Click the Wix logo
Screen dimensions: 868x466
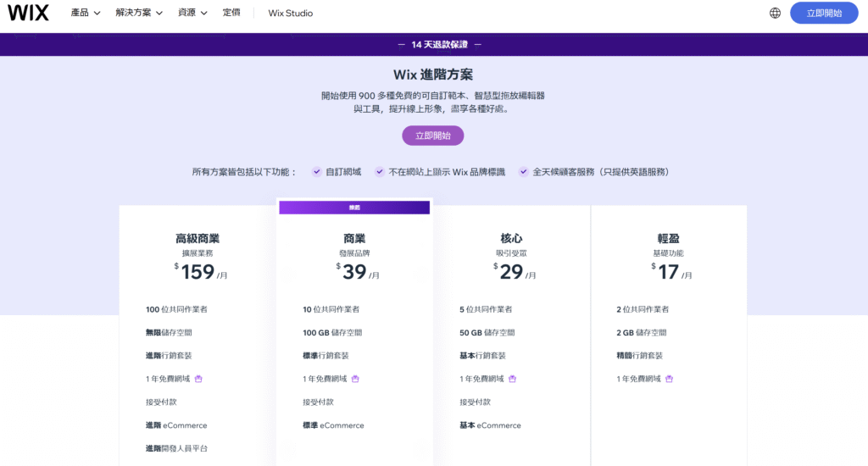(x=28, y=12)
